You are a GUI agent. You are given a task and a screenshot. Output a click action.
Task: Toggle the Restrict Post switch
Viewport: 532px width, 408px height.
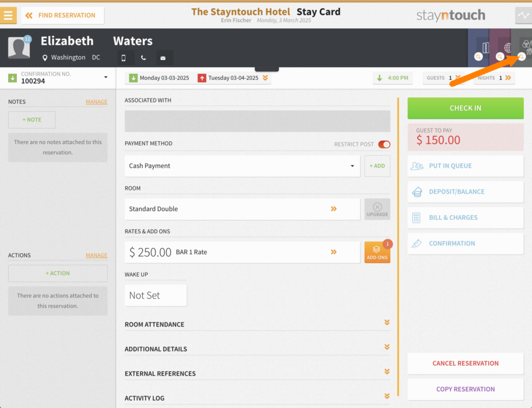click(x=384, y=144)
